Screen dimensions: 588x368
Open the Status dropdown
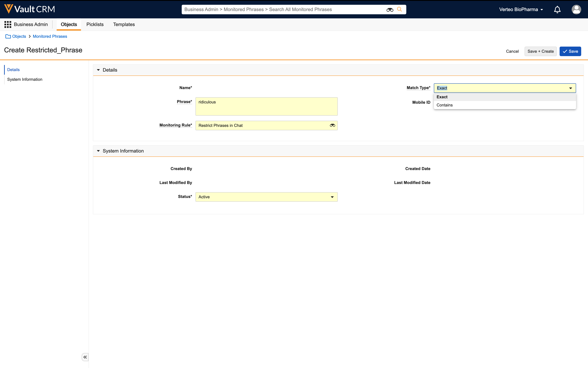(266, 197)
